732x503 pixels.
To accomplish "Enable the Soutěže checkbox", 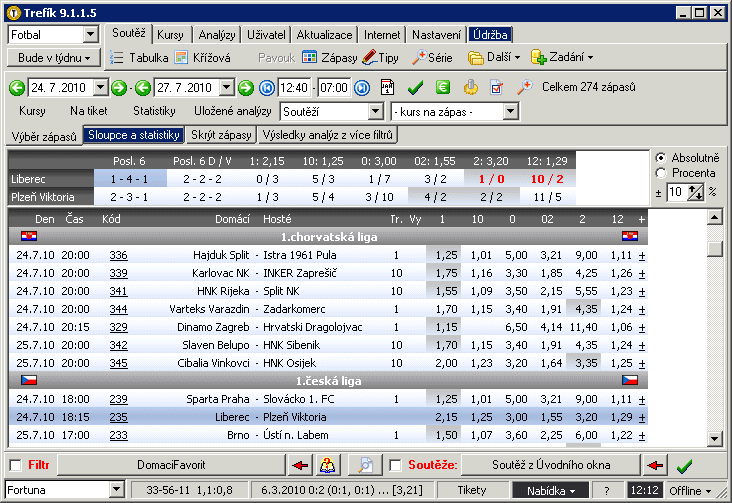I will 395,465.
